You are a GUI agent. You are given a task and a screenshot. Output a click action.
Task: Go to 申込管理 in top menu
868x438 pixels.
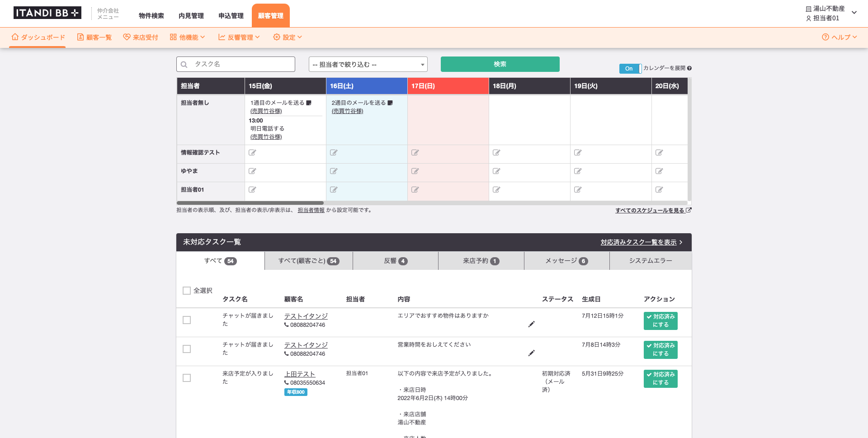pos(231,16)
